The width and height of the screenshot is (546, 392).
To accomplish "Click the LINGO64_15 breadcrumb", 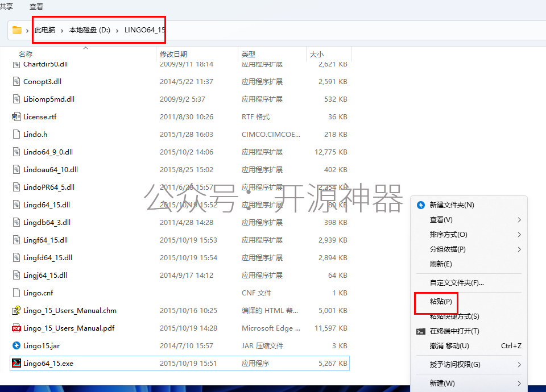I will coord(144,30).
